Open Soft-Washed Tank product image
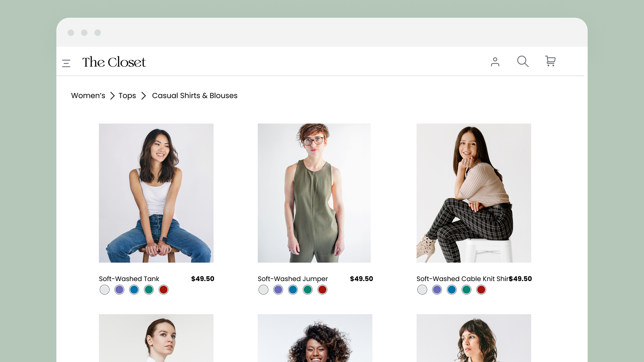This screenshot has height=362, width=644. 156,193
